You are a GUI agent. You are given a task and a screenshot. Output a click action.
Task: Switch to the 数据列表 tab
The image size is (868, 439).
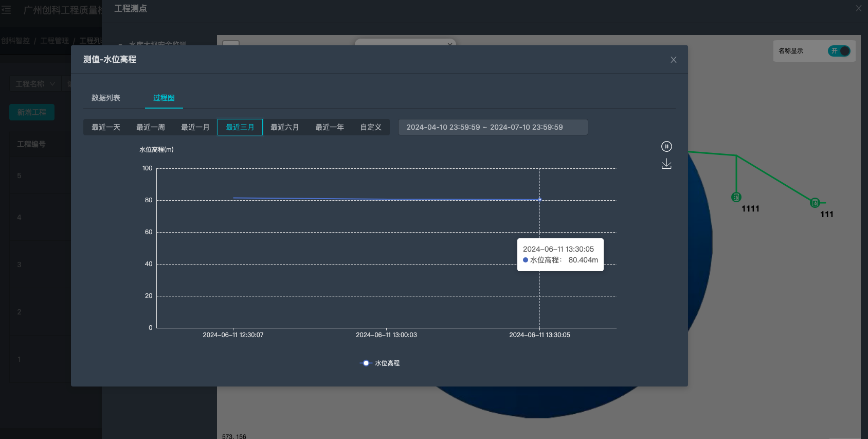pyautogui.click(x=106, y=98)
